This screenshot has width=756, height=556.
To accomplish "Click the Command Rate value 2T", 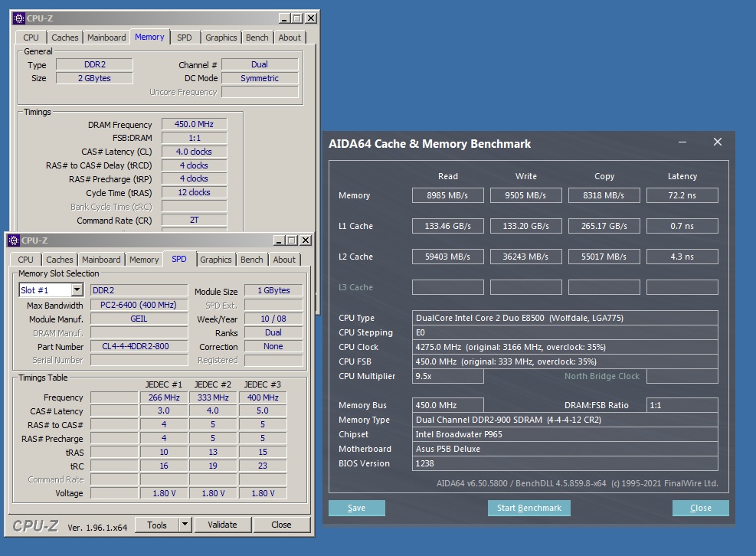I will pos(194,220).
